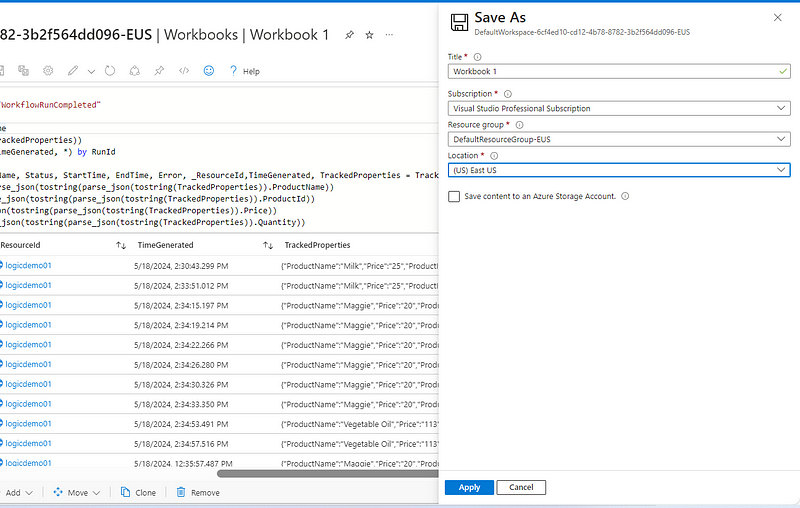Open logicdemo01 link in the 2:33:51.012 PM row
This screenshot has height=508, width=800.
coord(28,286)
